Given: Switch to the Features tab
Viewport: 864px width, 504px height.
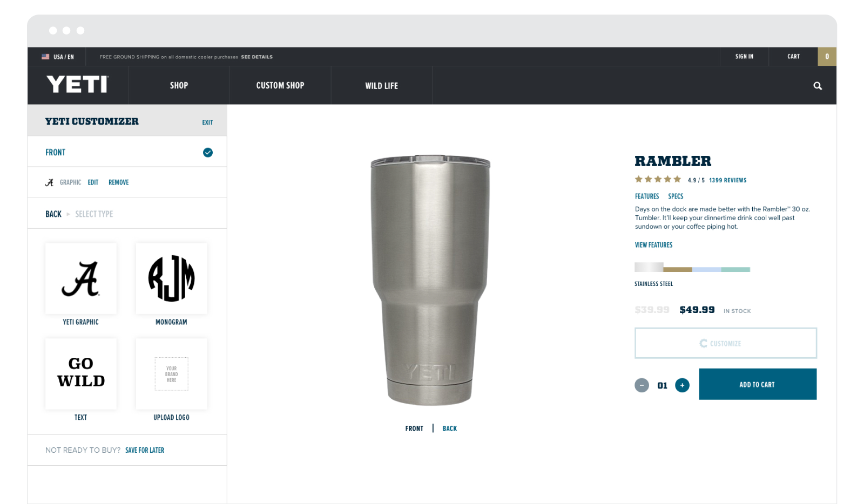Looking at the screenshot, I should [647, 196].
